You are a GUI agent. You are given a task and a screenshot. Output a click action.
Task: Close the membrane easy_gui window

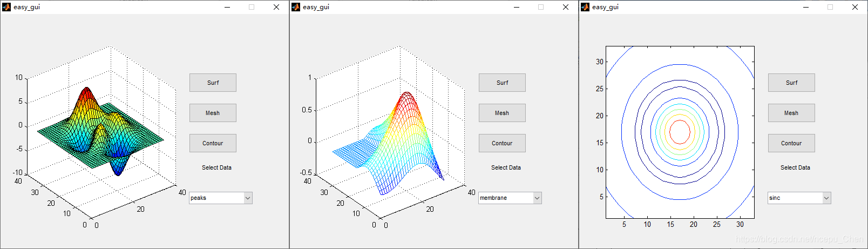click(x=566, y=7)
